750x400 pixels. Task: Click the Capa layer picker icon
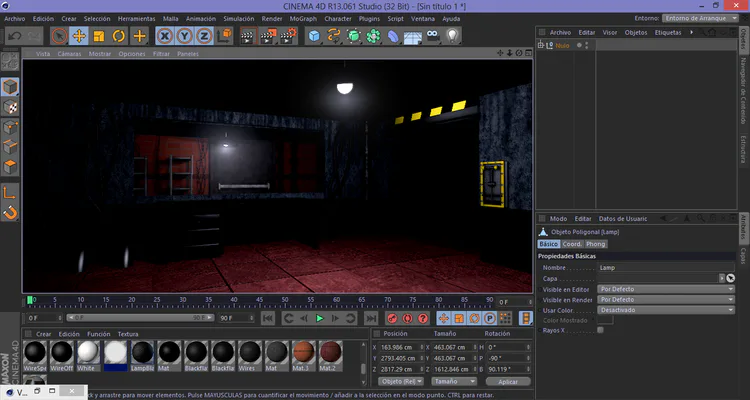tap(730, 278)
